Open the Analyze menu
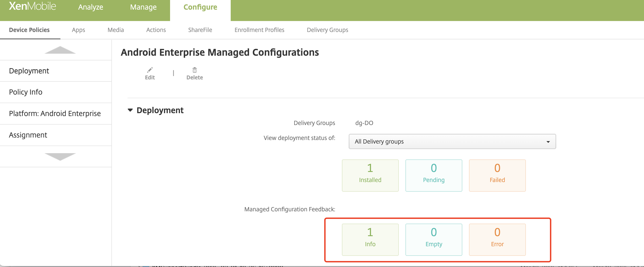Viewport: 644px width, 267px height. pyautogui.click(x=90, y=7)
